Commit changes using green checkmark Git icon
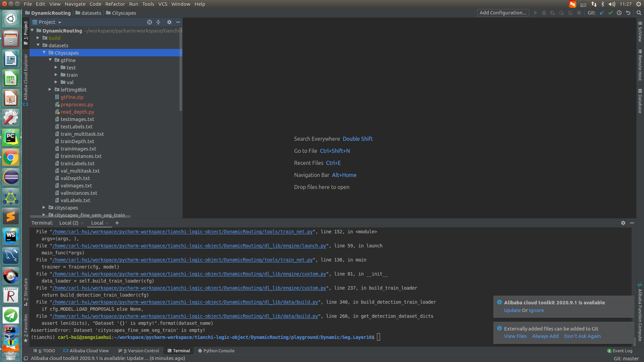Screen dimensions: 644x362 tap(611, 13)
